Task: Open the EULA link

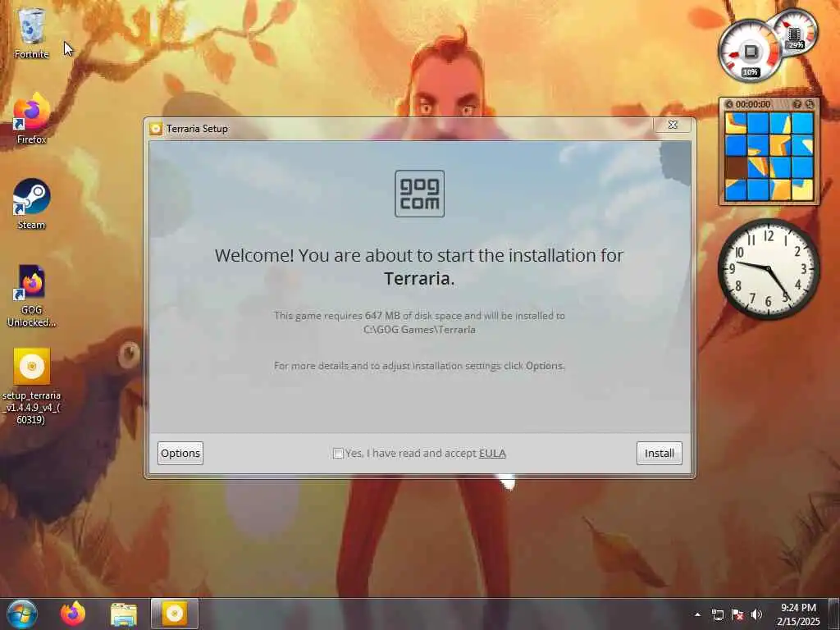Action: coord(492,453)
